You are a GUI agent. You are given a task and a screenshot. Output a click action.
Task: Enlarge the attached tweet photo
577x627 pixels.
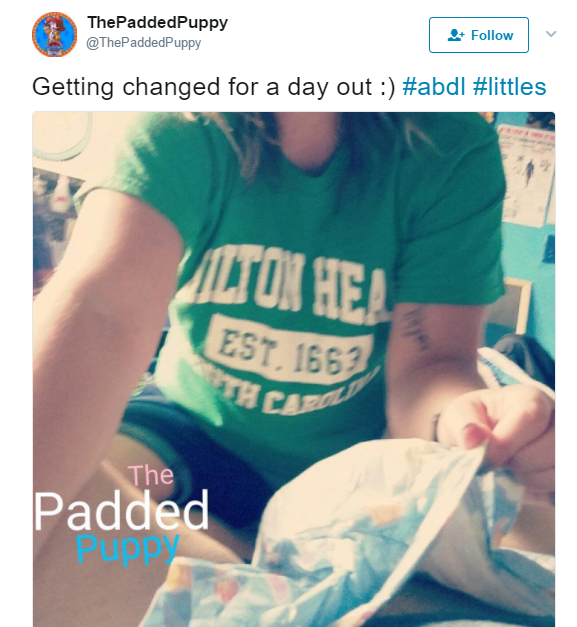[293, 369]
